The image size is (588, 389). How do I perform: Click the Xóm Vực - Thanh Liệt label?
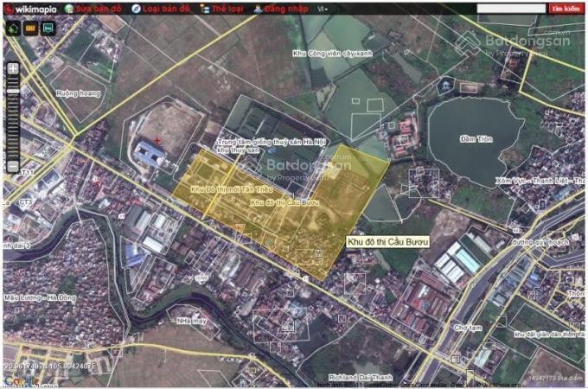pyautogui.click(x=540, y=181)
